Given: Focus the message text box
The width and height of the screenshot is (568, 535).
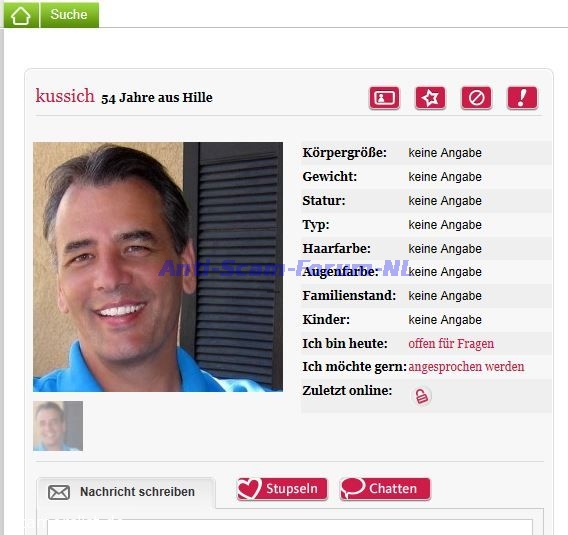Looking at the screenshot, I should [290, 527].
